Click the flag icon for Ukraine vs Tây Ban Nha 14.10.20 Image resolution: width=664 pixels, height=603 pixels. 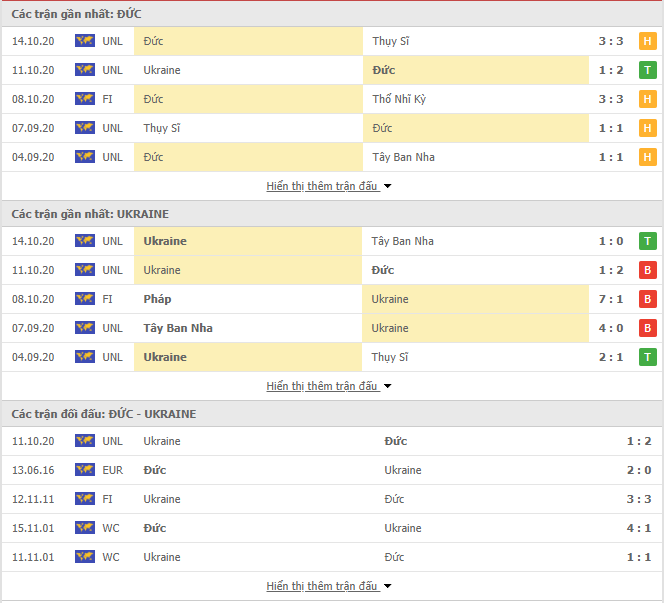tap(85, 241)
